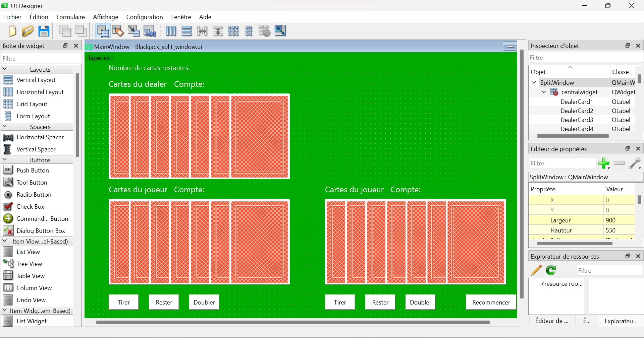Viewport: 644px width, 338px height.
Task: Click green plus add dynamic property icon
Action: click(604, 163)
